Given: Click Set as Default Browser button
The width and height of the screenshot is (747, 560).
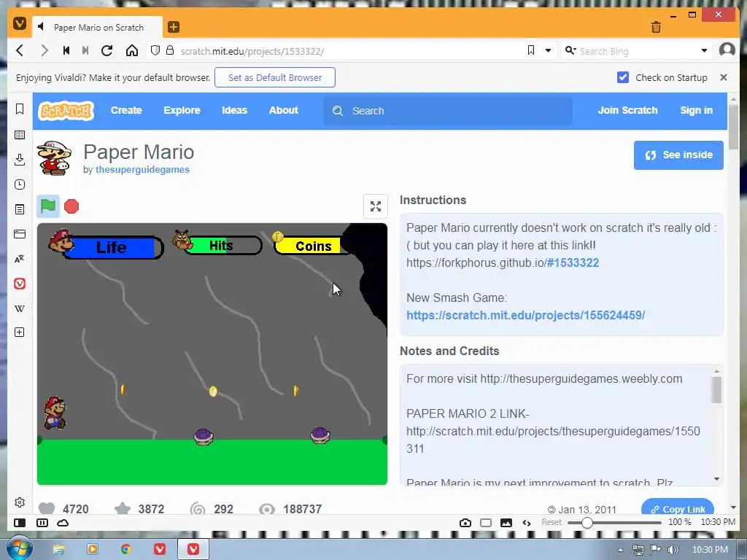Looking at the screenshot, I should [275, 77].
